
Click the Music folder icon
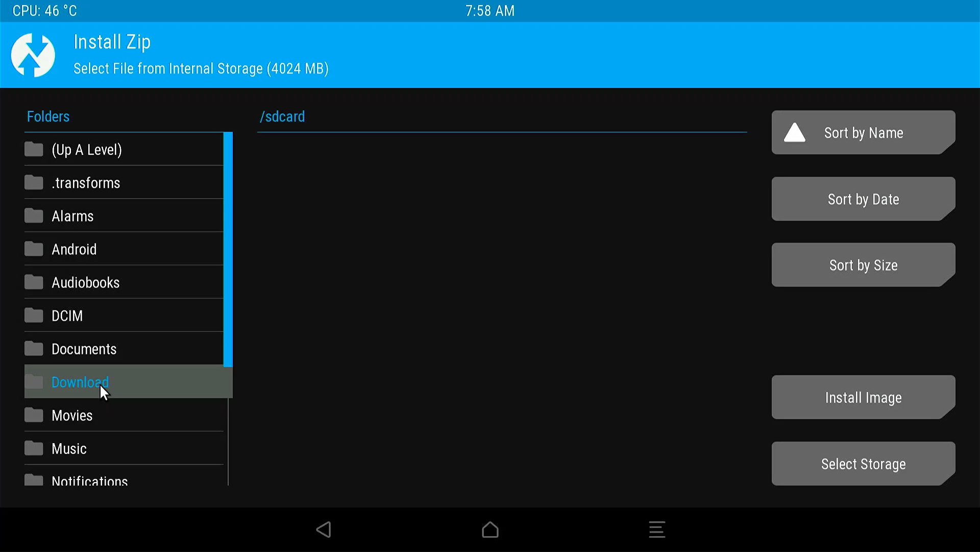point(34,448)
